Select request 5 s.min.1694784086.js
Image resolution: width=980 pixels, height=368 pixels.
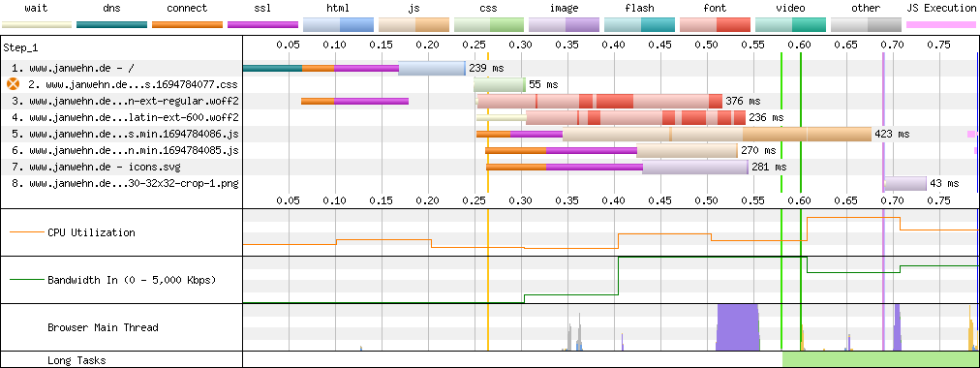125,134
